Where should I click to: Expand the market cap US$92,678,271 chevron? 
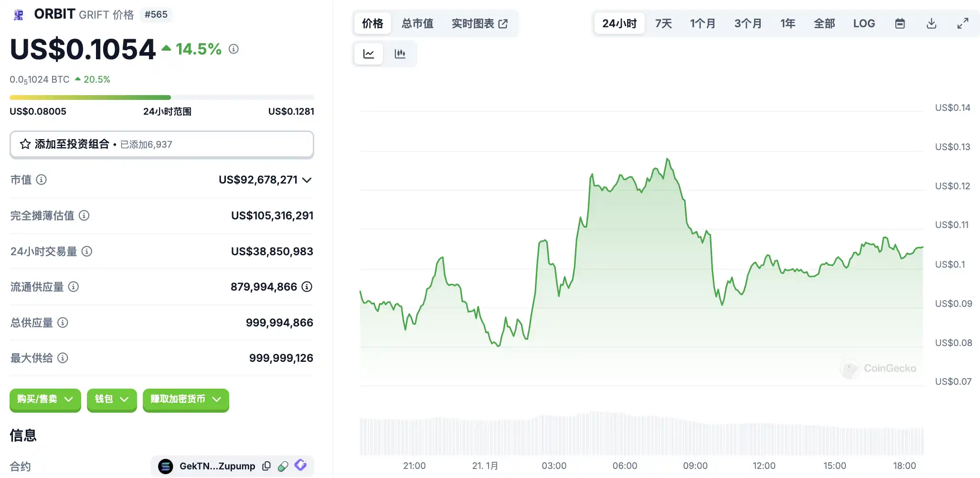tap(307, 180)
